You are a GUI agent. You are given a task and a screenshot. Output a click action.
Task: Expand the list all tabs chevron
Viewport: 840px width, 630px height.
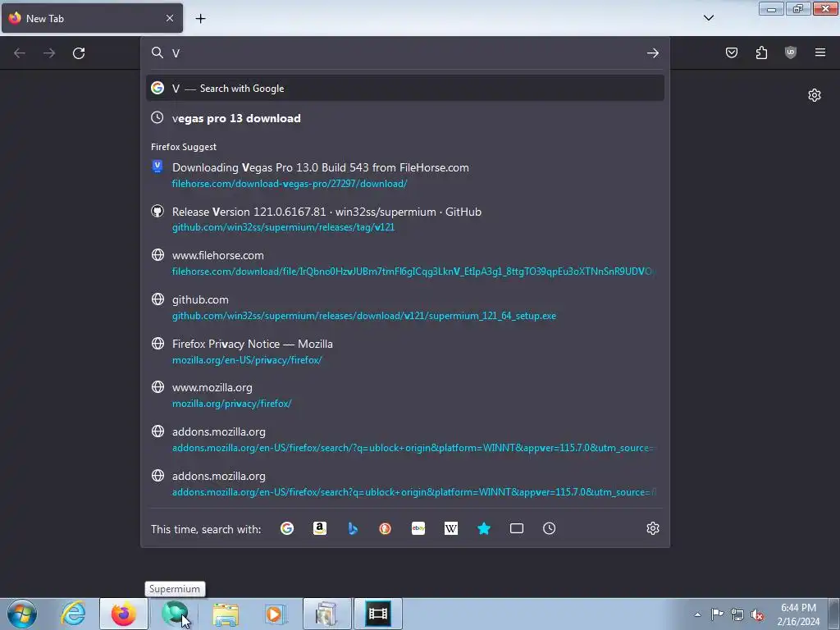point(708,18)
